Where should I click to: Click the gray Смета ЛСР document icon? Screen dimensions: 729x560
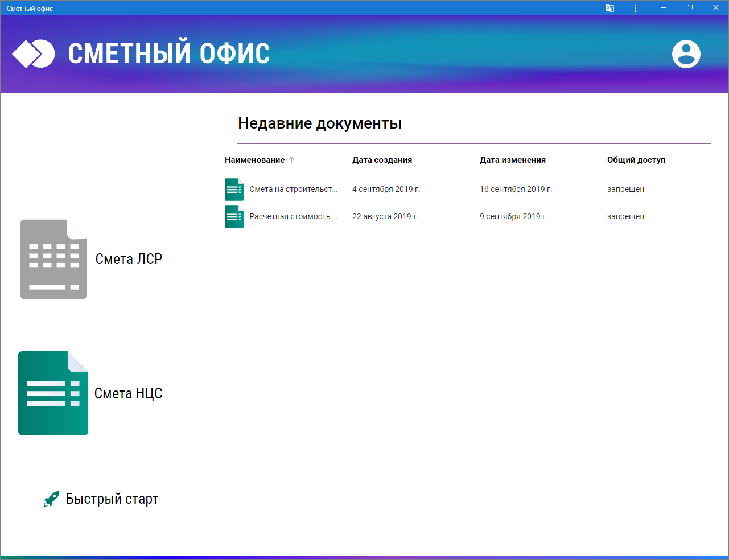(53, 260)
